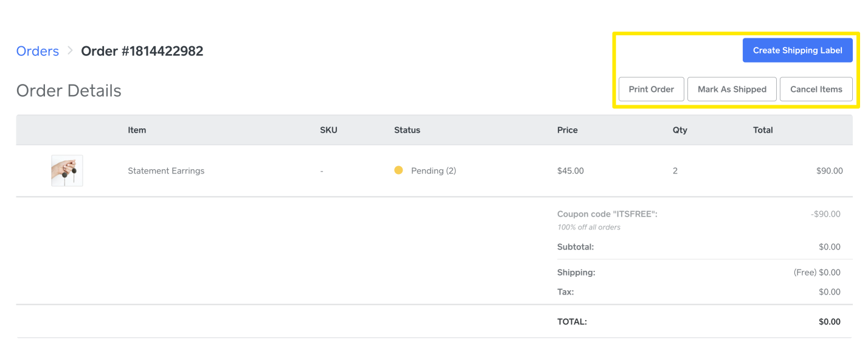Click the breadcrumb chevron separator

tap(70, 51)
